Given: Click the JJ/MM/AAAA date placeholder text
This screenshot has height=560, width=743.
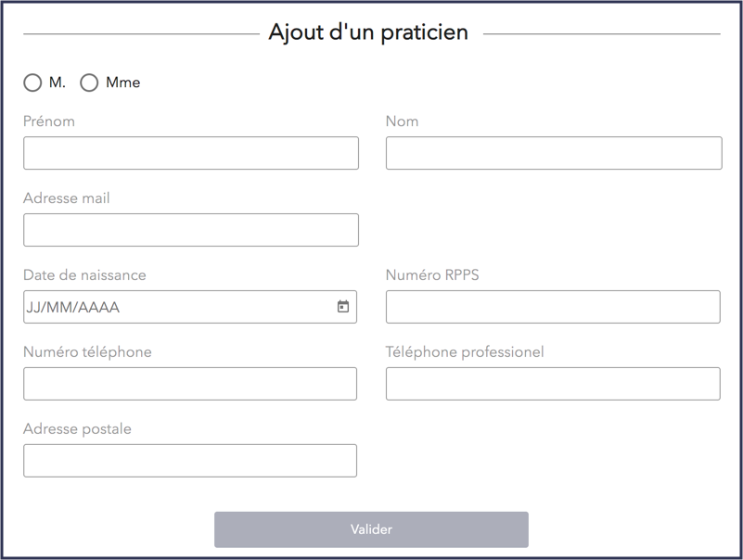Looking at the screenshot, I should coord(74,307).
